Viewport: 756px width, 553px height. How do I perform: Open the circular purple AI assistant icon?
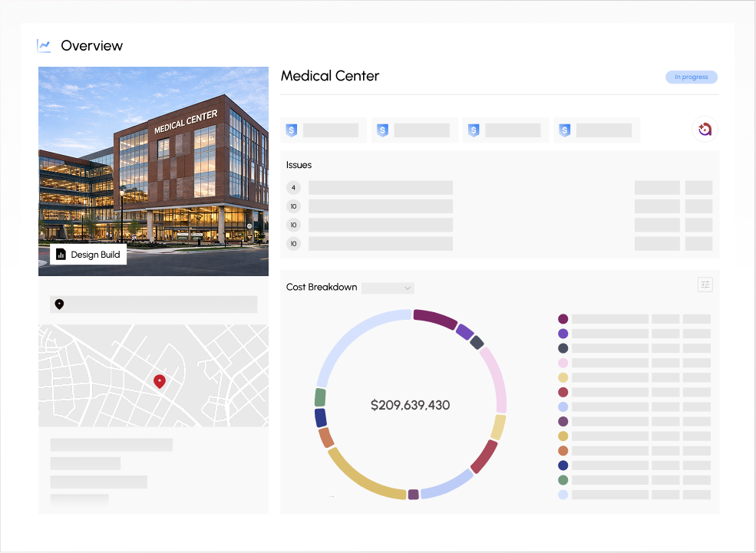[704, 130]
